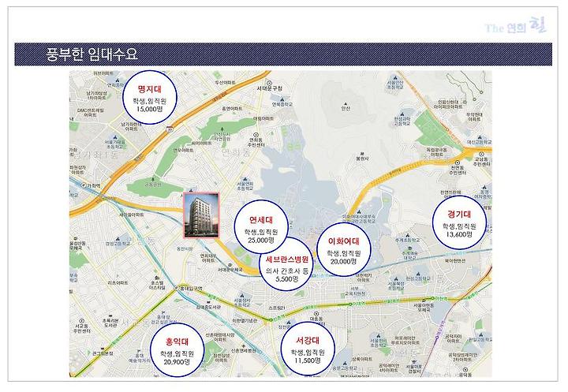568x392 pixels.
Task: Click the 무악현대 아파트 label
Action: pyautogui.click(x=474, y=116)
